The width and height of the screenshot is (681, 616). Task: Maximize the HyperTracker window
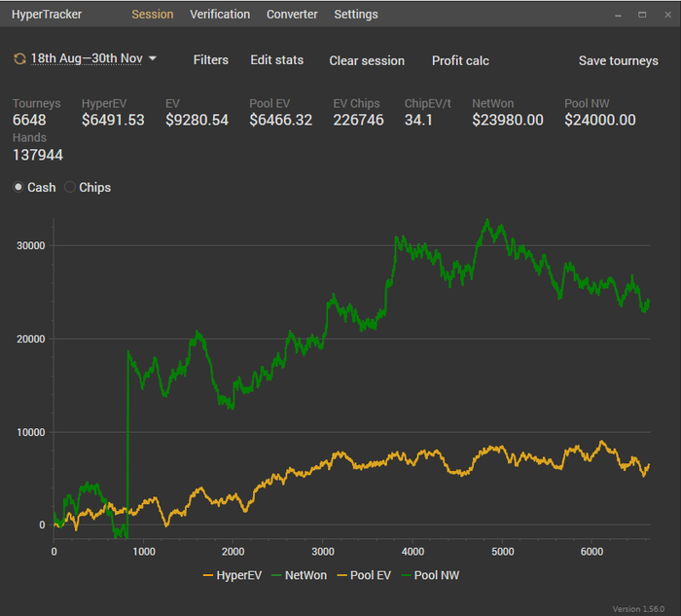(642, 16)
